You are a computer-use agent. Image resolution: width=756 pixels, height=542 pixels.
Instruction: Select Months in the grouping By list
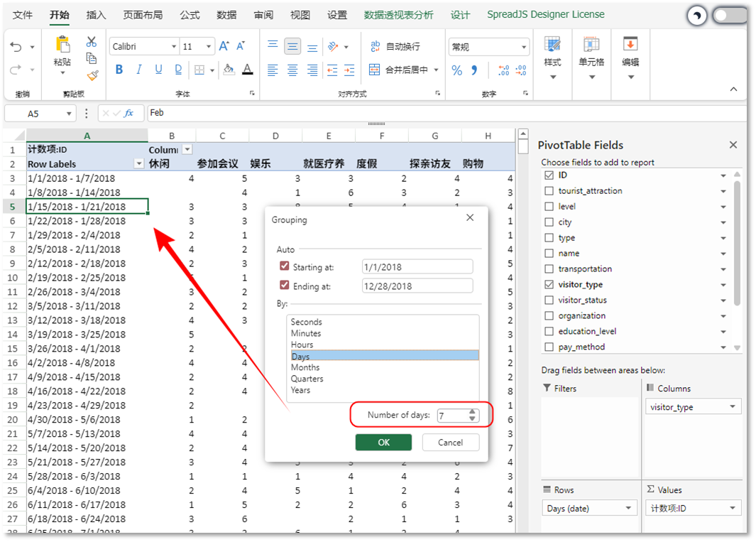305,367
